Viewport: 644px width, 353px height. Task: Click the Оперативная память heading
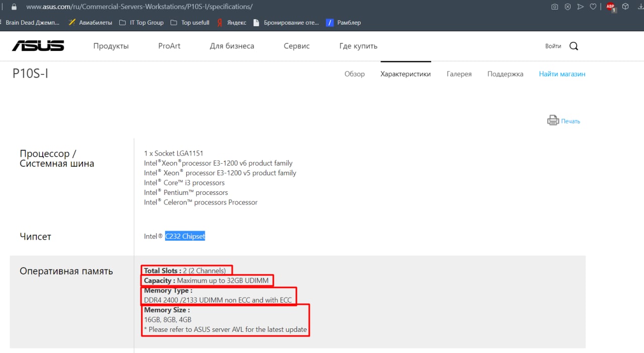click(x=66, y=271)
